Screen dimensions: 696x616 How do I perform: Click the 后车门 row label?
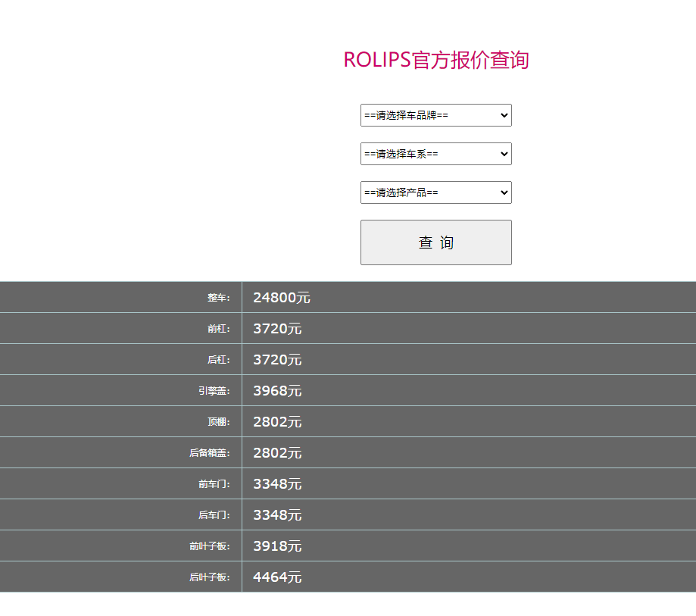point(214,515)
